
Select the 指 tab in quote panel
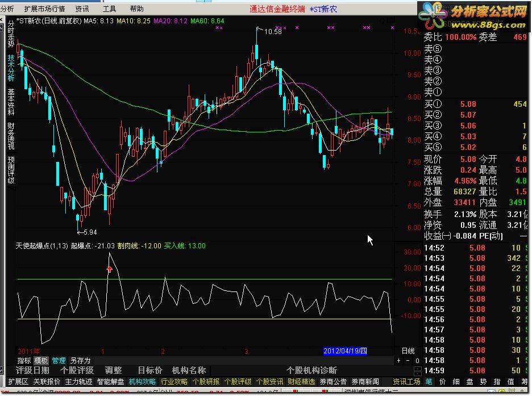coord(497,382)
